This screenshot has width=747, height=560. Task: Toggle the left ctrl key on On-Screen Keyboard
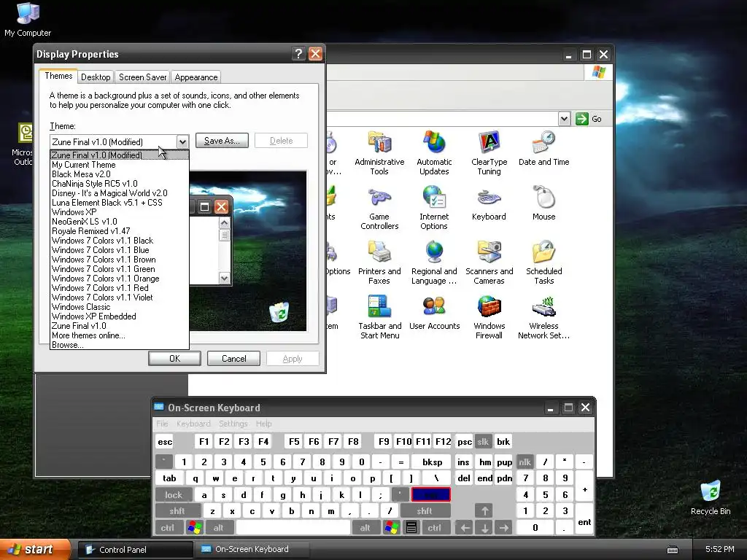[168, 528]
